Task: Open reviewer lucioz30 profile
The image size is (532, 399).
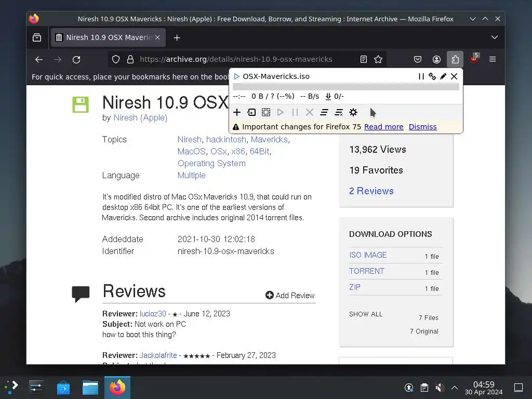Action: pyautogui.click(x=153, y=314)
